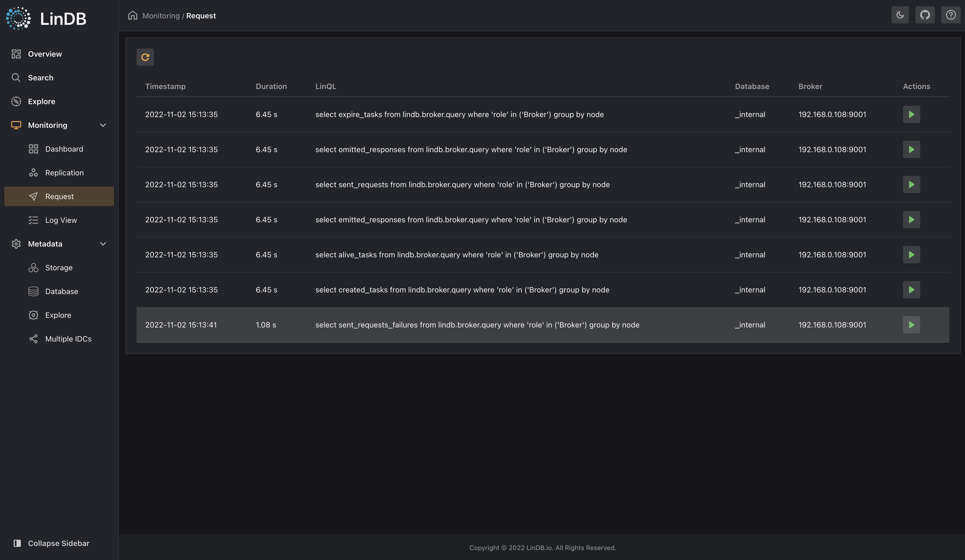965x560 pixels.
Task: Run the select expire_tasks query
Action: (x=911, y=114)
